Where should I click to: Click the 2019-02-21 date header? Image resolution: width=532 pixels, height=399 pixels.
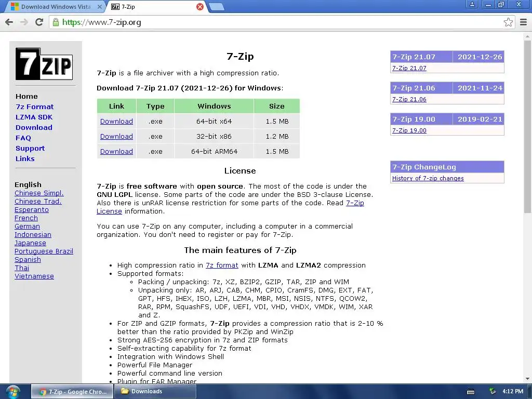[x=480, y=119]
